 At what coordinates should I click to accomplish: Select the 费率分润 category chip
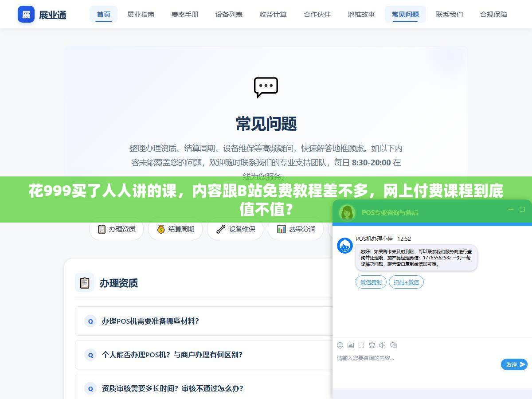click(296, 229)
